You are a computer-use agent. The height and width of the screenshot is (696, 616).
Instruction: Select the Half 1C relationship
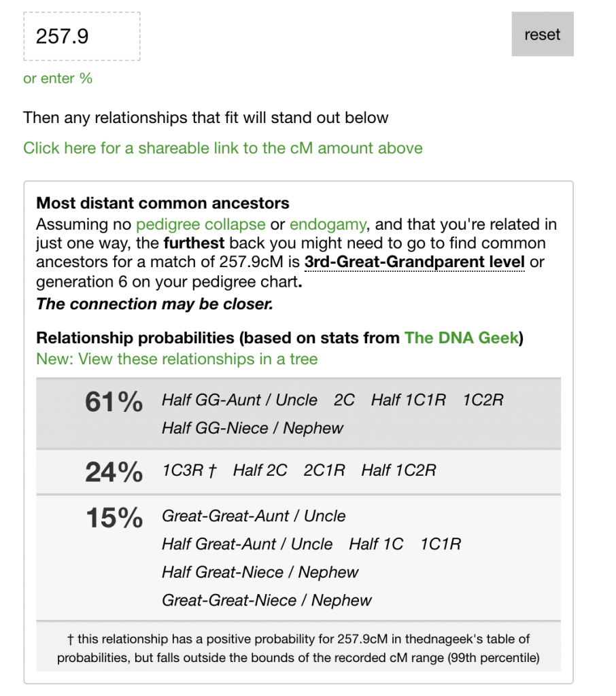point(376,544)
